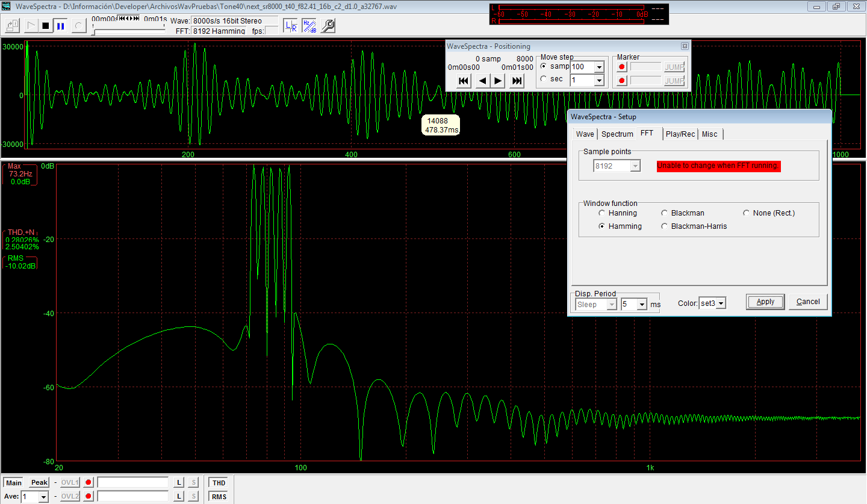The width and height of the screenshot is (867, 504).
Task: Click Apply in Setup dialog
Action: [765, 302]
